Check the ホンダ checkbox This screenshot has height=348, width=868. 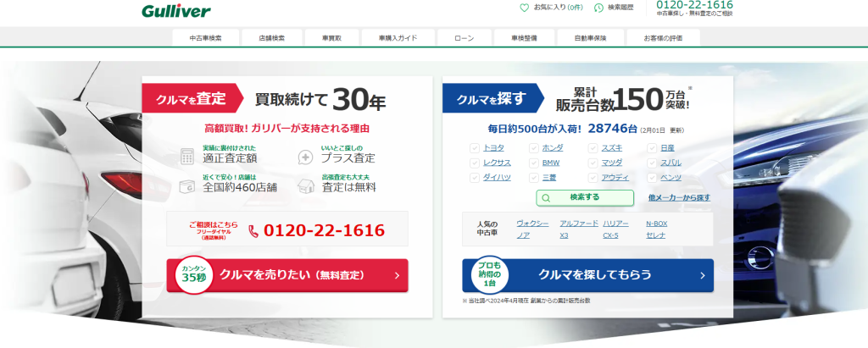pyautogui.click(x=534, y=147)
